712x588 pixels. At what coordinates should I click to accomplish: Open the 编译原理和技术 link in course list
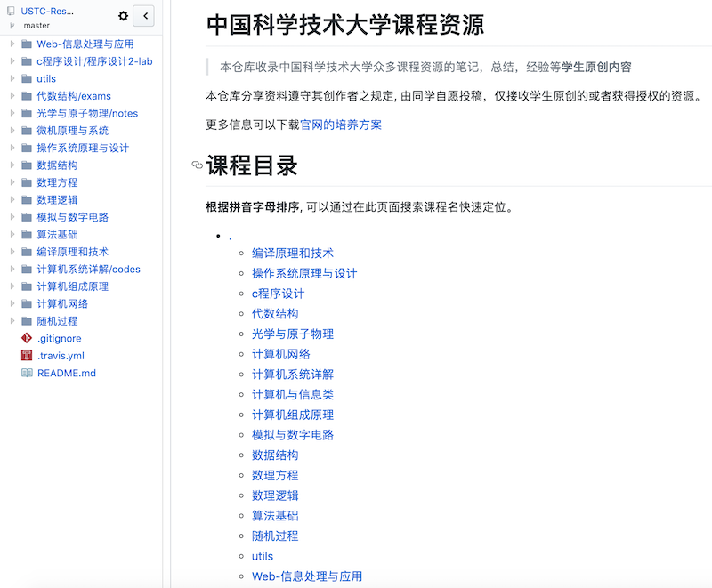pyautogui.click(x=293, y=254)
